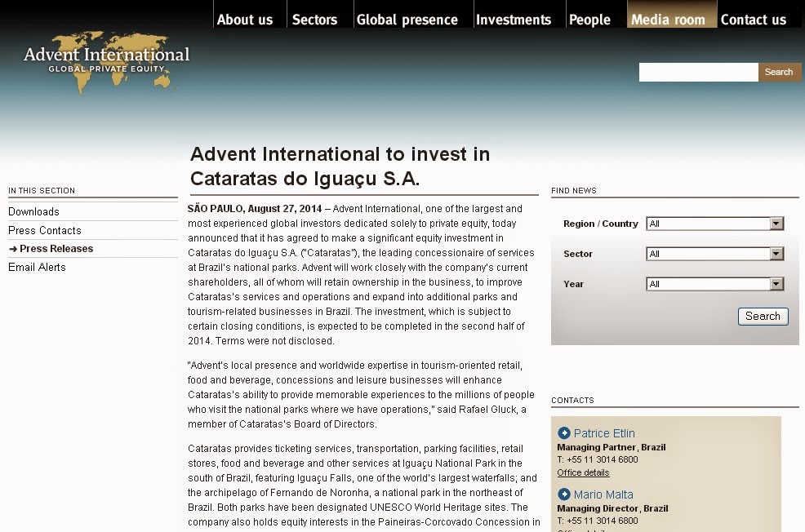This screenshot has width=805, height=532.
Task: Click the 'Year' filter label
Action: pyautogui.click(x=573, y=284)
